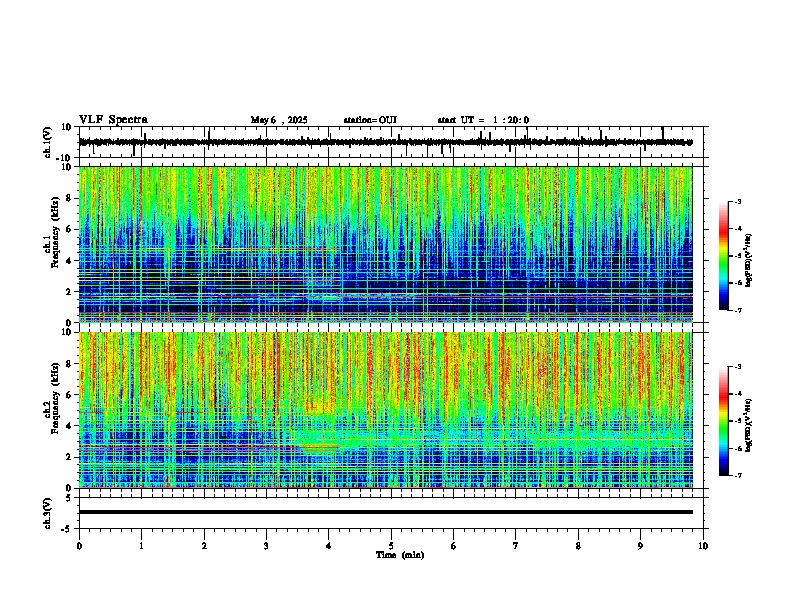Click the time axis tick label "9"
This screenshot has height=612, width=792.
click(640, 546)
